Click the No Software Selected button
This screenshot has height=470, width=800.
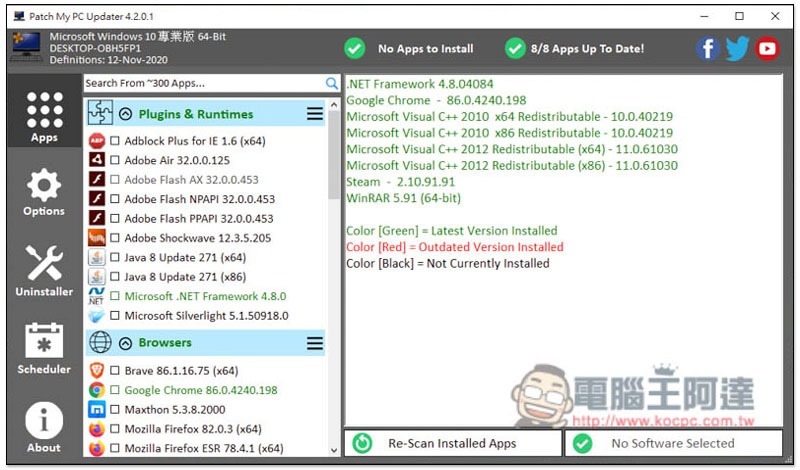(673, 443)
